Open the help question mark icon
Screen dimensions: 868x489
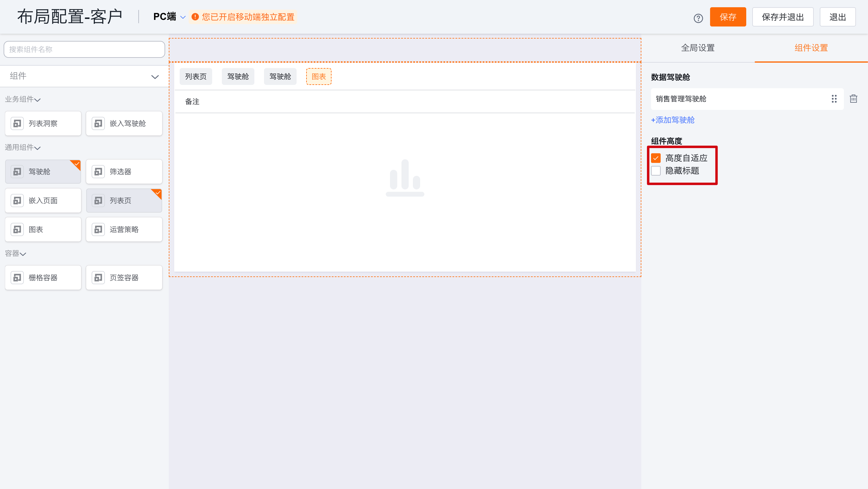698,18
